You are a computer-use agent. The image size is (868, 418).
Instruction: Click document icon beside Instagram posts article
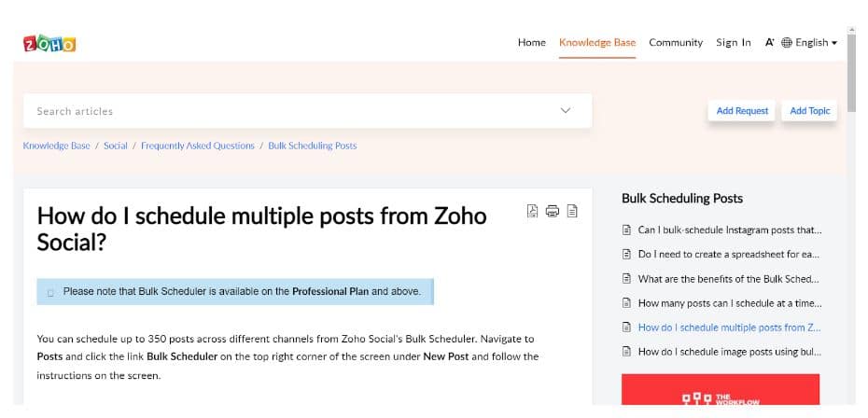click(x=626, y=230)
